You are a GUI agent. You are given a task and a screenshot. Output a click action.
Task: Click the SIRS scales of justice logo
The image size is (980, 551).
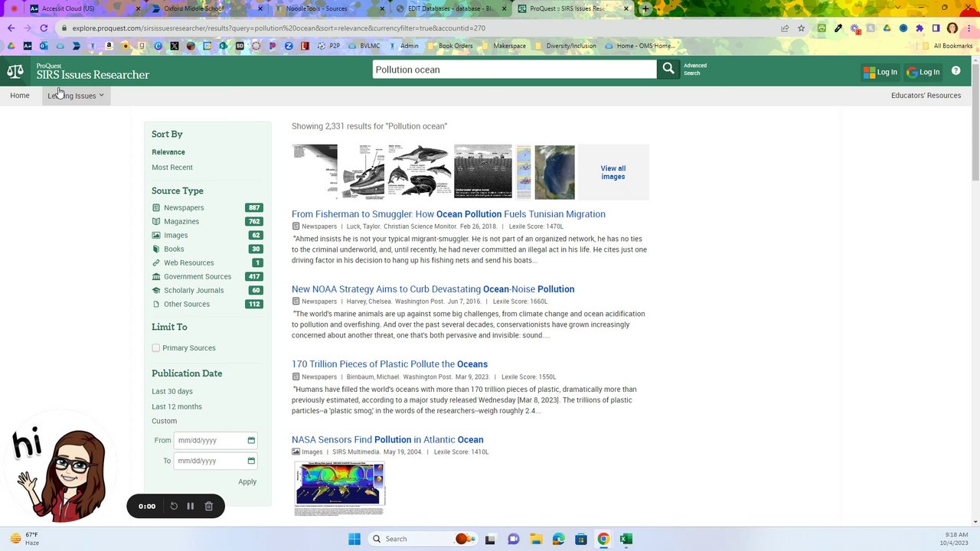tap(15, 71)
